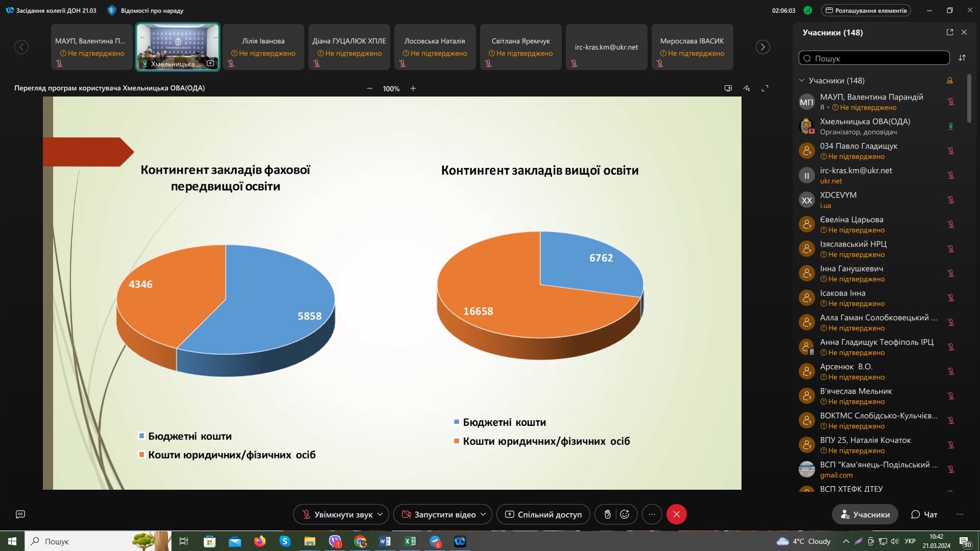Toggle the Учасники panel button
980x551 pixels.
(x=865, y=514)
